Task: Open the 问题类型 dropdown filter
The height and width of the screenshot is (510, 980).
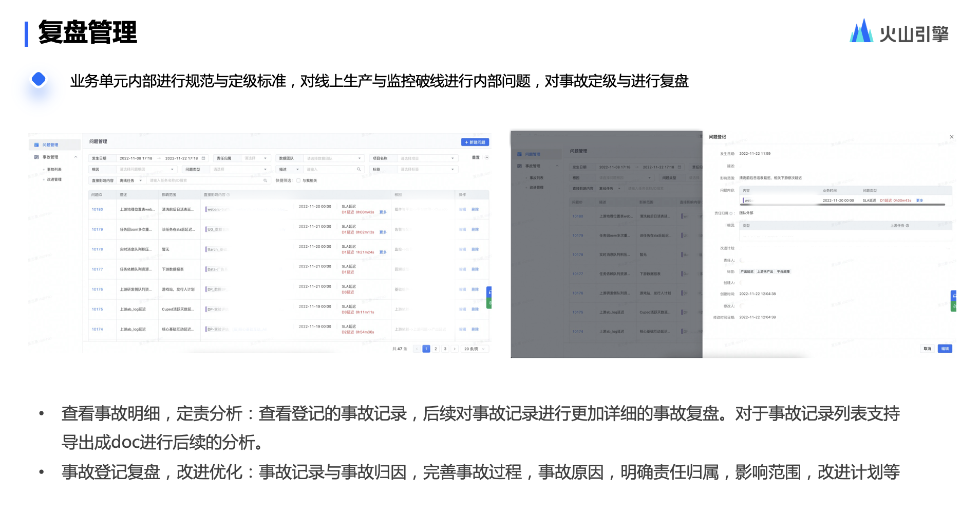Action: 240,169
